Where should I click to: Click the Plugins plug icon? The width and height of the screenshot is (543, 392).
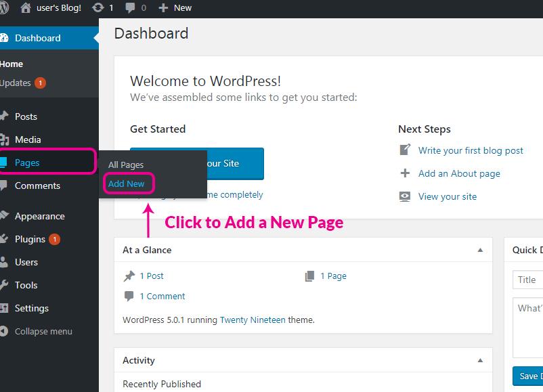coord(4,239)
